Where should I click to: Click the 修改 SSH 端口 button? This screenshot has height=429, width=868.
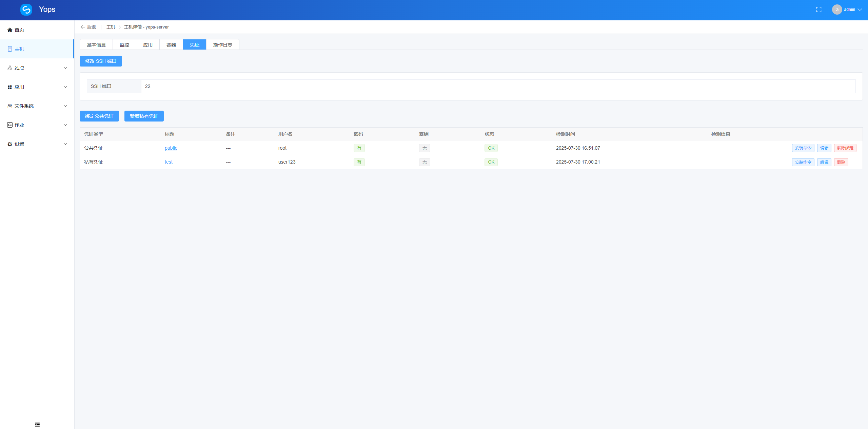(x=101, y=61)
